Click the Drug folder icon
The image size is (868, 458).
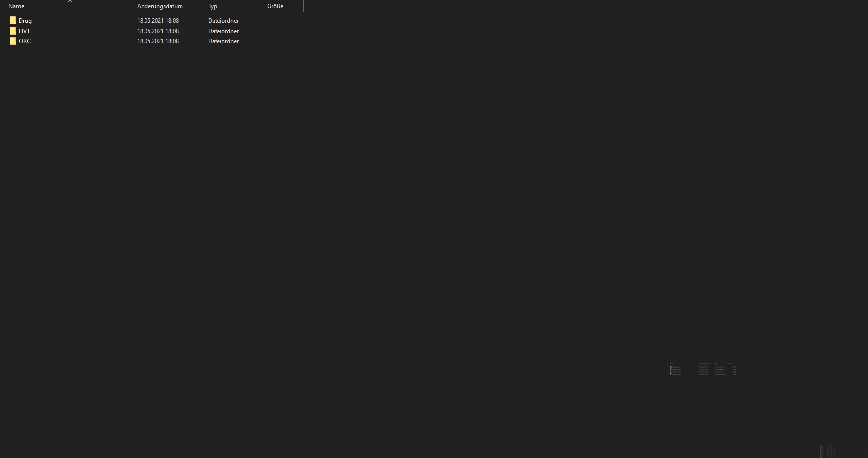point(13,21)
